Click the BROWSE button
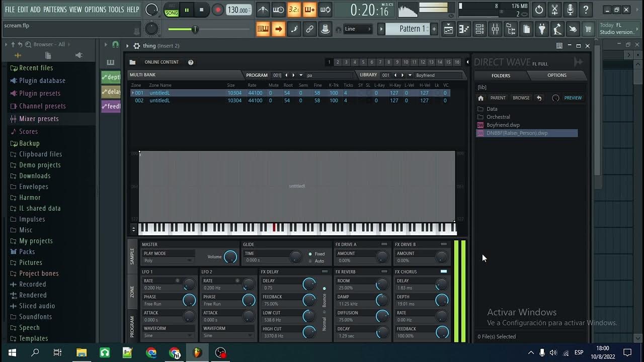 point(521,98)
